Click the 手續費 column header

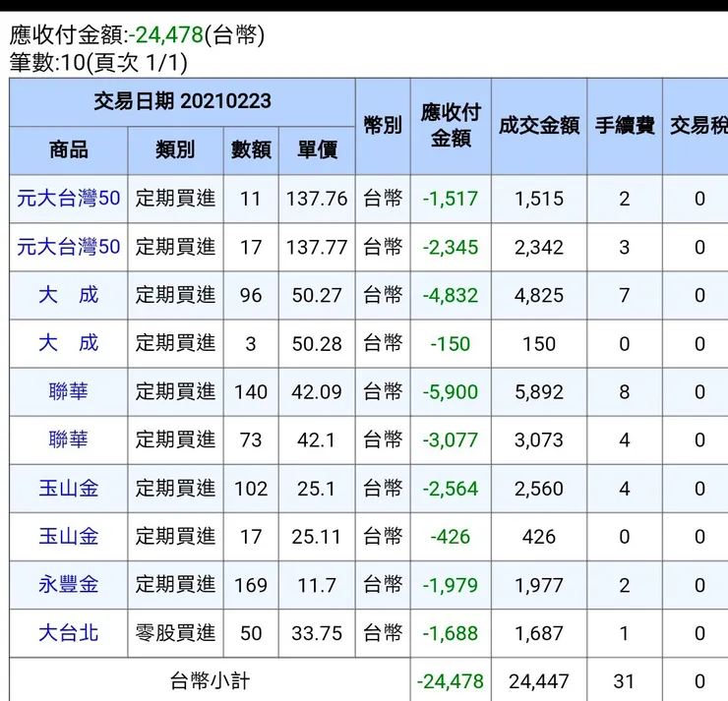pyautogui.click(x=625, y=126)
